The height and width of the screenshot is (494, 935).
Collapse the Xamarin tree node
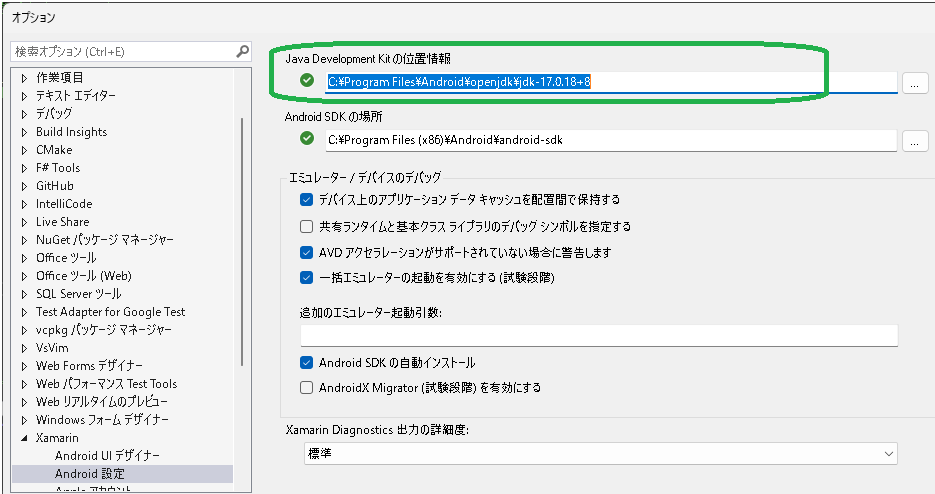25,438
